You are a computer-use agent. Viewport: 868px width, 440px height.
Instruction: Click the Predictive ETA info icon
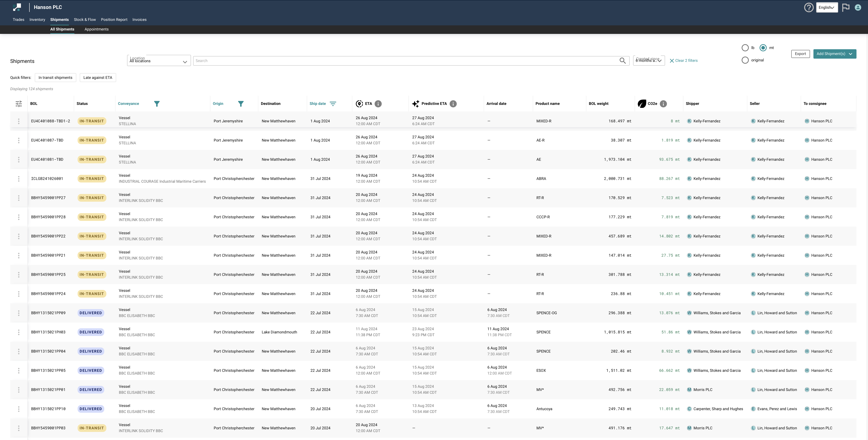(453, 104)
